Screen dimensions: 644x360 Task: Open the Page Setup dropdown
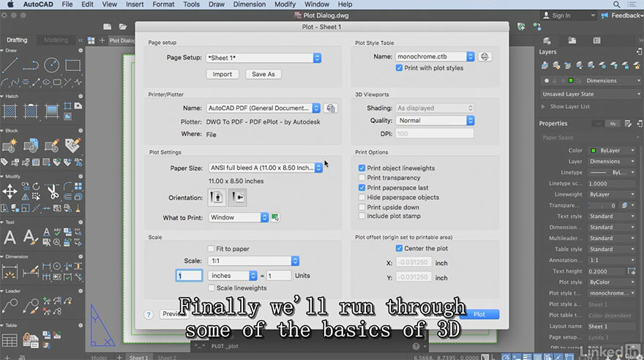(x=263, y=58)
